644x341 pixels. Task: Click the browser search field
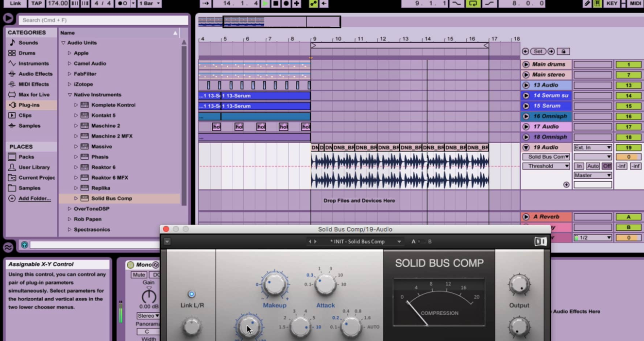coord(103,20)
